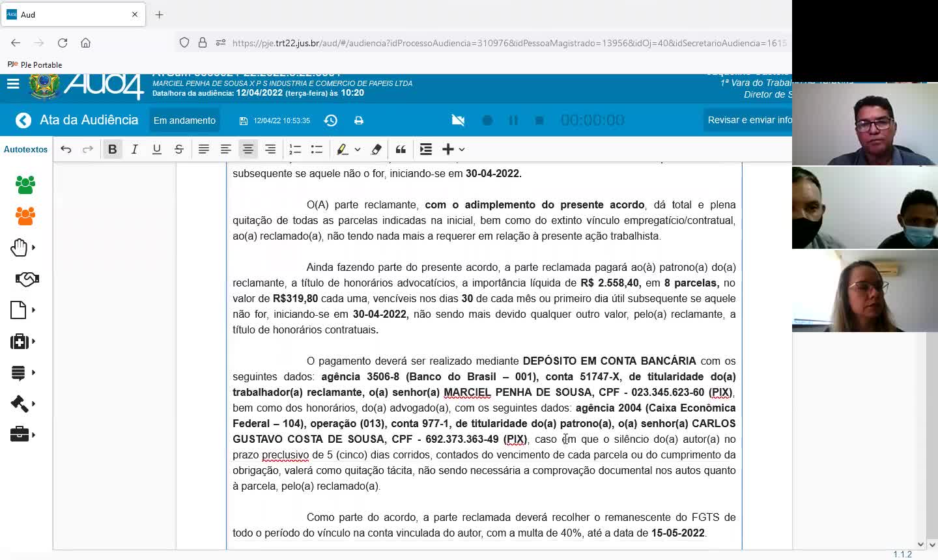Reload the browser page
The image size is (938, 560).
[x=63, y=43]
